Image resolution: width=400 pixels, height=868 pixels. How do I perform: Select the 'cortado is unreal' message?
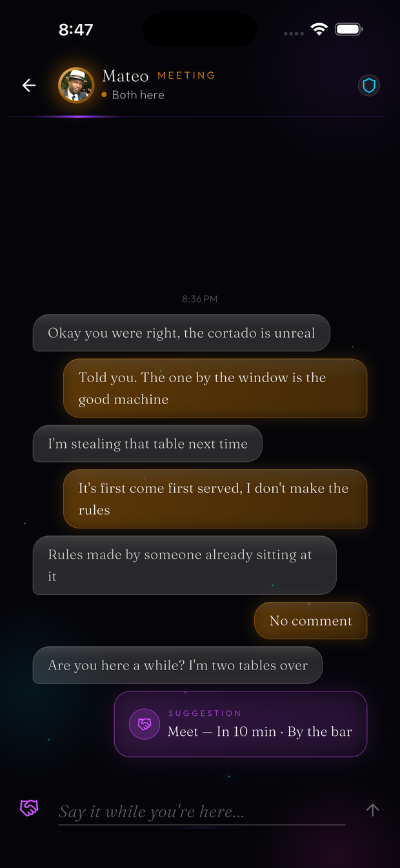tap(181, 333)
